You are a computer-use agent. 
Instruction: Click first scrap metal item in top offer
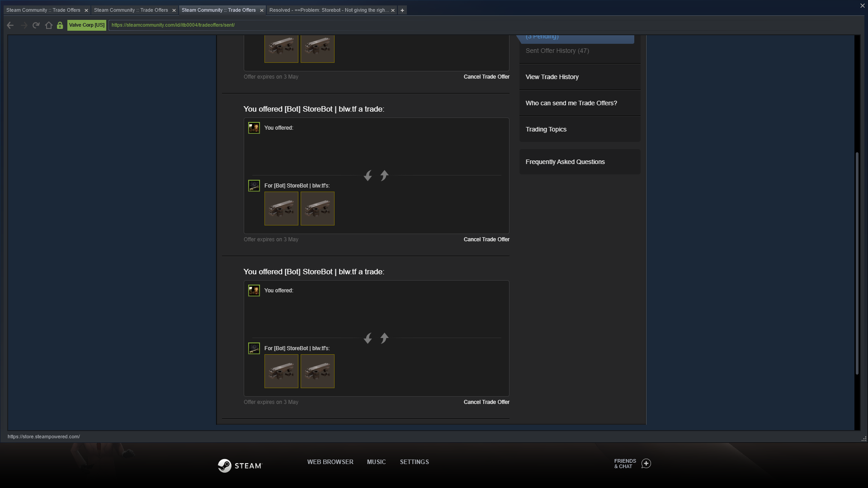click(281, 49)
